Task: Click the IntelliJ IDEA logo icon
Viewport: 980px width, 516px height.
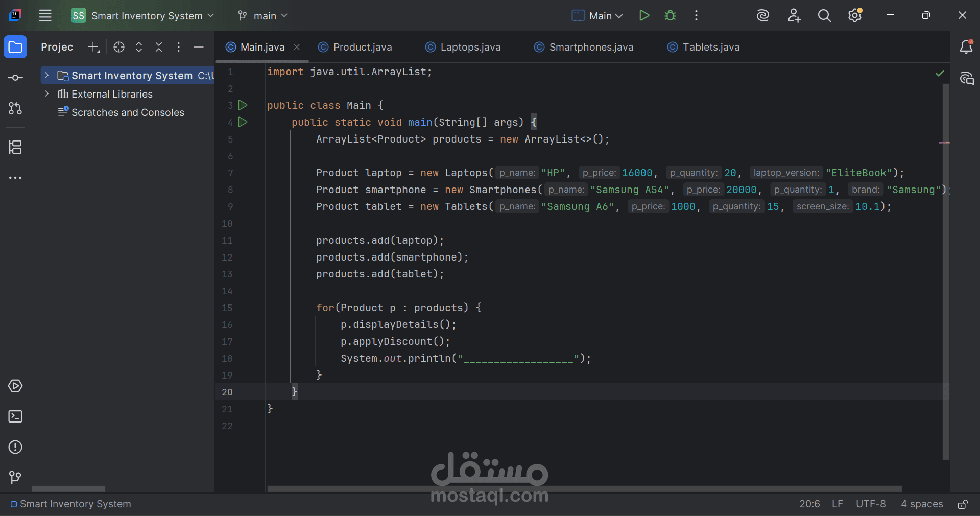Action: click(x=15, y=15)
